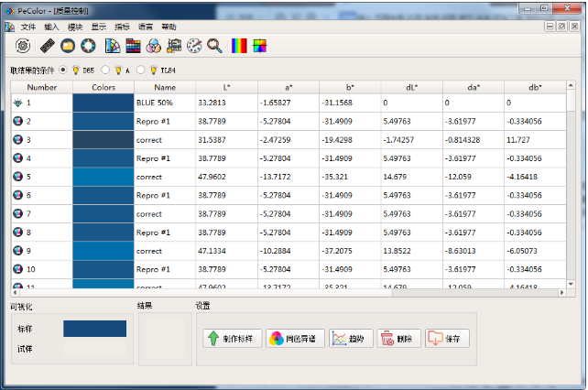
Task: Click the recipe flask toolbar icon
Action: pyautogui.click(x=174, y=46)
